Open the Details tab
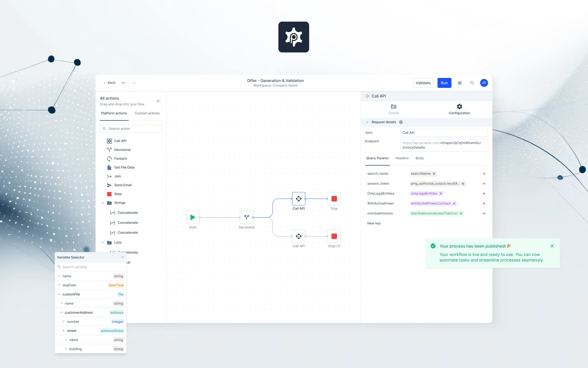This screenshot has height=368, width=588. click(393, 109)
